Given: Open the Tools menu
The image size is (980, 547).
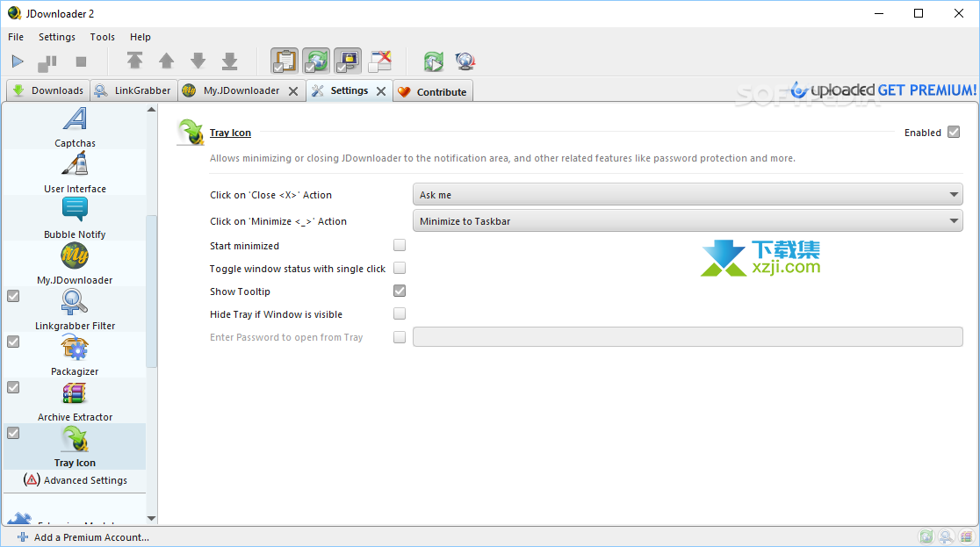Looking at the screenshot, I should [103, 37].
